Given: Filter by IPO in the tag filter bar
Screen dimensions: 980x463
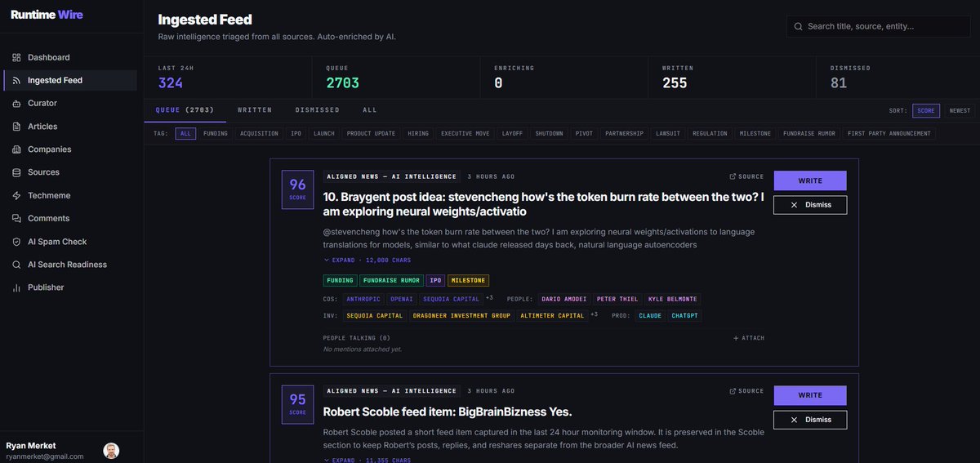Looking at the screenshot, I should point(296,133).
